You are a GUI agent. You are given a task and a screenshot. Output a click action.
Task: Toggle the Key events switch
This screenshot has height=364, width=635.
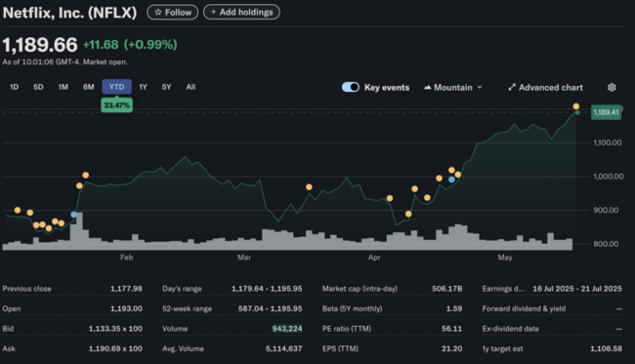coord(351,87)
